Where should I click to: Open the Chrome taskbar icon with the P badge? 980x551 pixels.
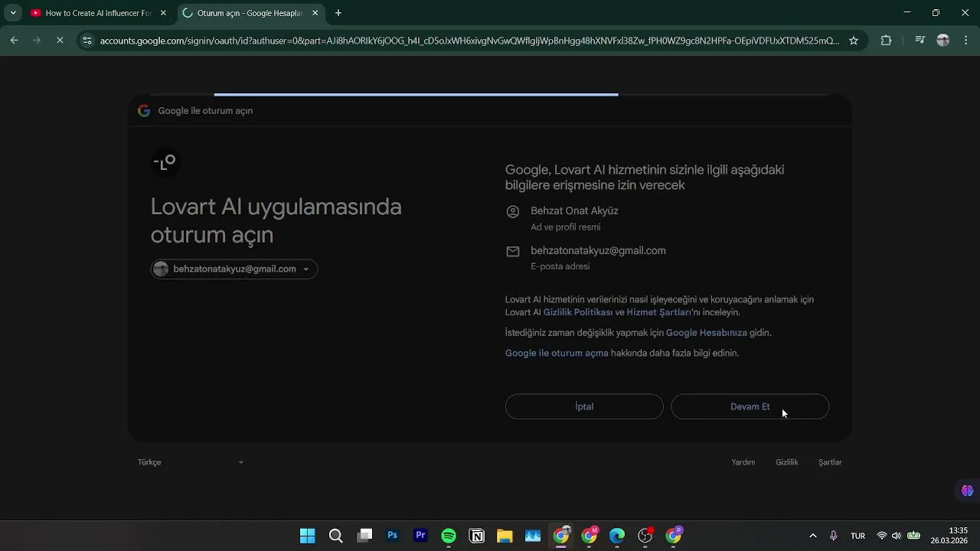pos(674,536)
